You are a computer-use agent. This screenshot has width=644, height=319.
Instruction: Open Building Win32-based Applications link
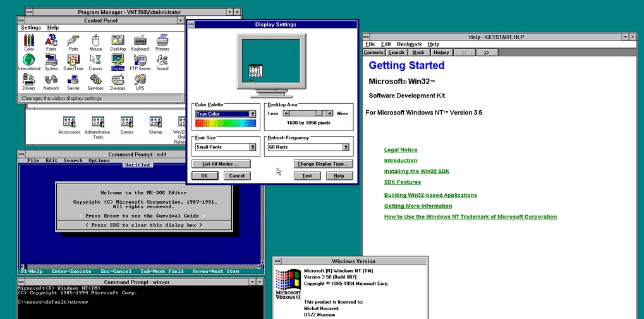tap(430, 195)
